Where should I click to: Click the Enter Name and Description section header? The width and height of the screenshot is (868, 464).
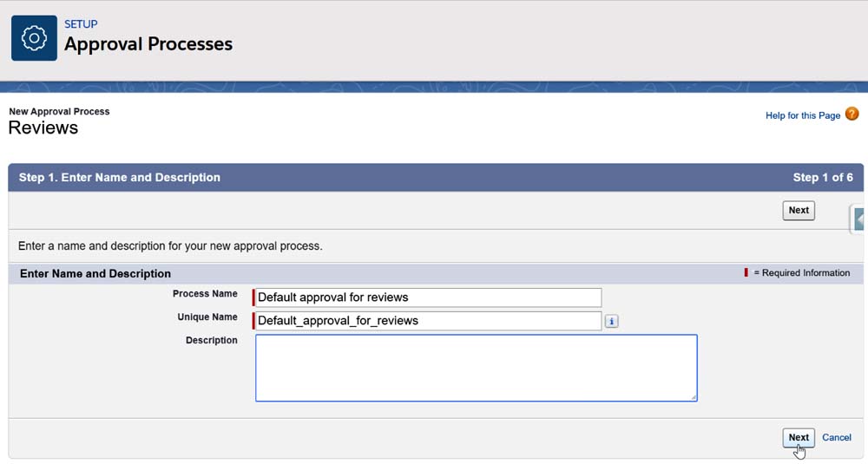click(95, 274)
